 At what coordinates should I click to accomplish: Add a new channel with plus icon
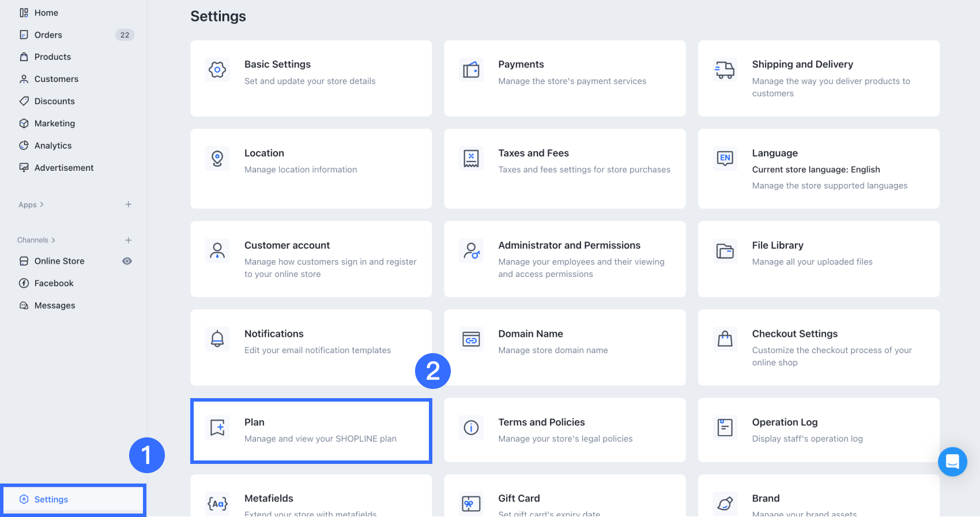click(x=129, y=240)
